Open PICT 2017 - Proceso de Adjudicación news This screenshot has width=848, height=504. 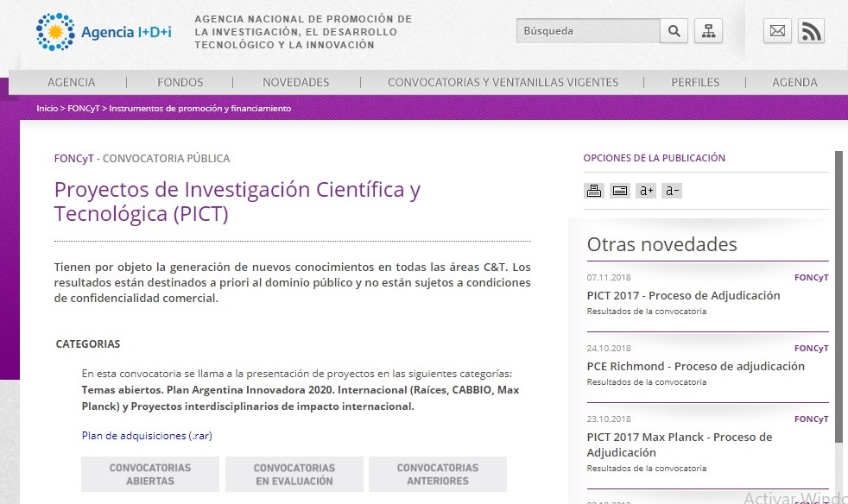point(683,295)
